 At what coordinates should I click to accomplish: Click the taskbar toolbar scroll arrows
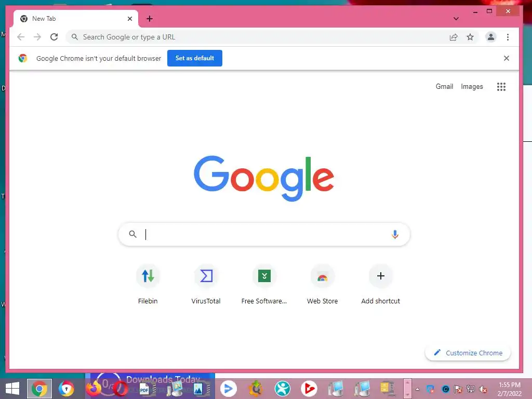coord(407,389)
